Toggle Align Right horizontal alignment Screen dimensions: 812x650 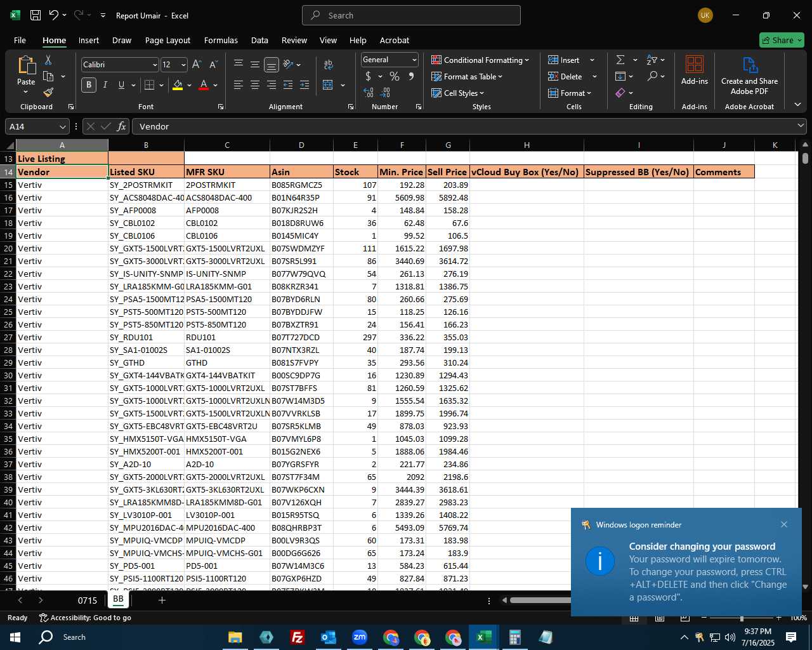pos(272,85)
